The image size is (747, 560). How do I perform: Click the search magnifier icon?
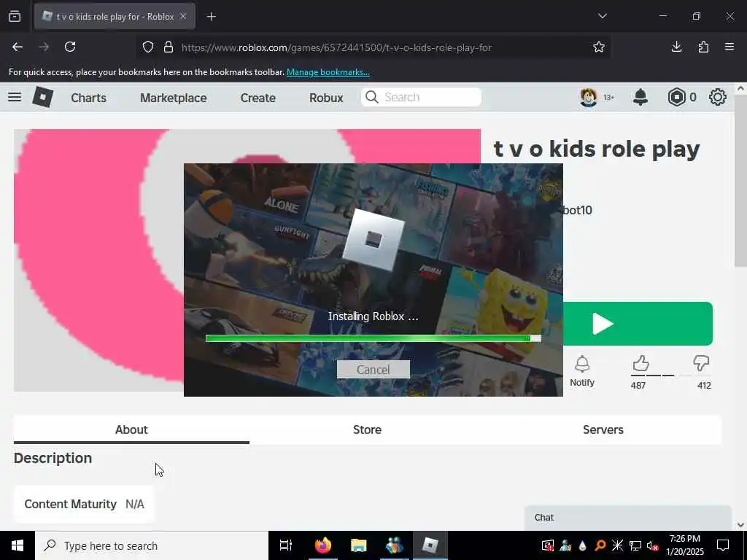tap(371, 97)
